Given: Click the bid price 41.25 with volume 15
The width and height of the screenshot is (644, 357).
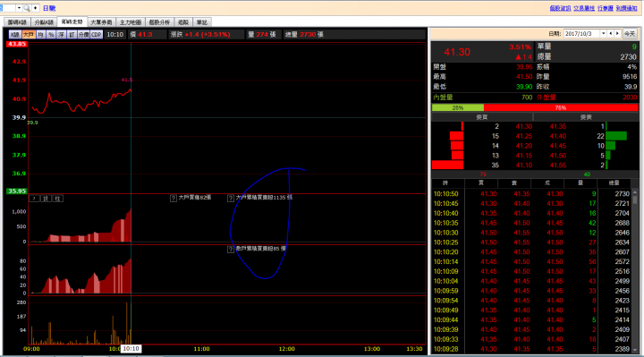Looking at the screenshot, I should pyautogui.click(x=524, y=136).
